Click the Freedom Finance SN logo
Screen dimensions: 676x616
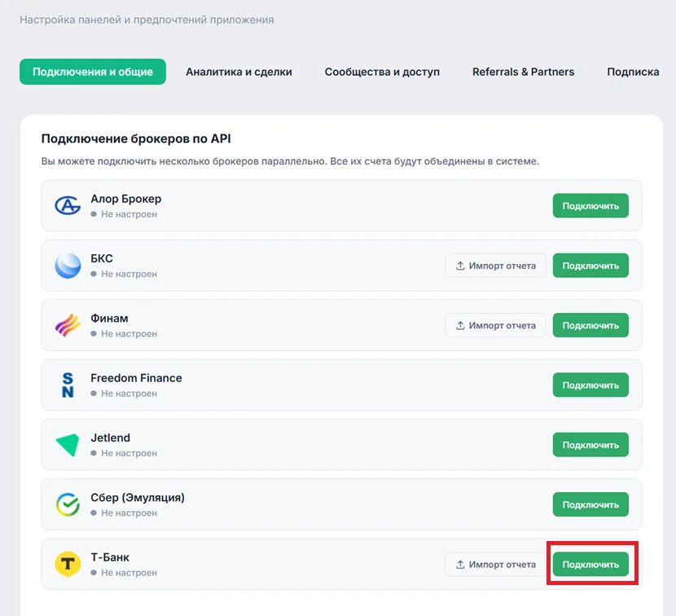tap(68, 385)
